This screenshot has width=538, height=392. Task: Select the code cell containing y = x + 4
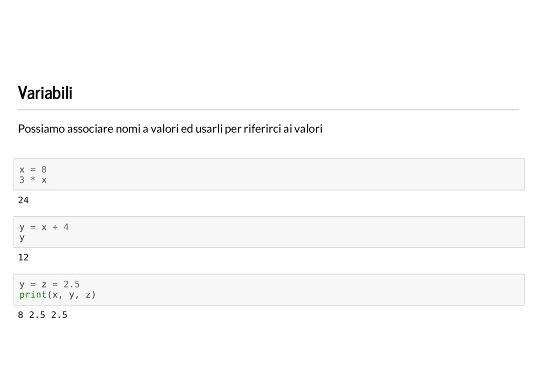point(269,232)
